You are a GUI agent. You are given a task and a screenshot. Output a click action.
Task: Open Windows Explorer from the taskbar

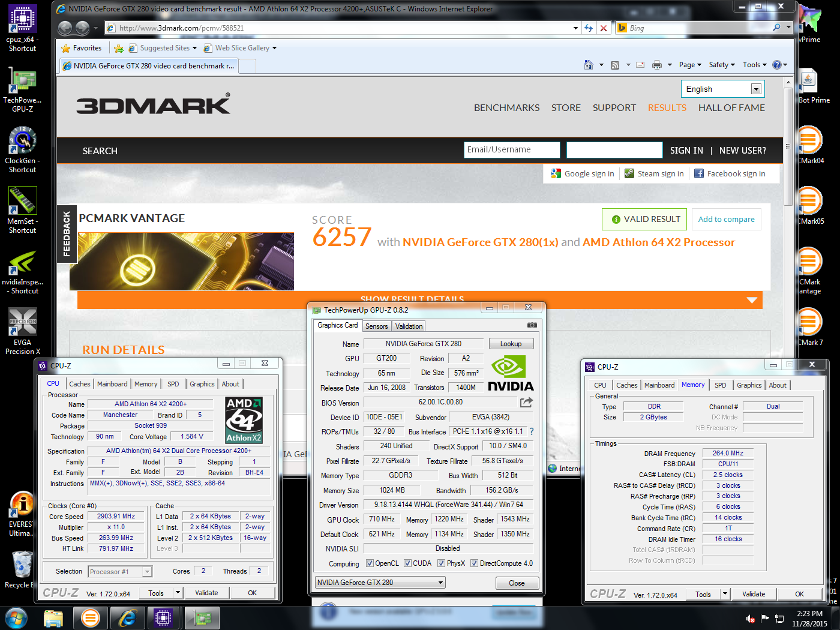[x=53, y=617]
